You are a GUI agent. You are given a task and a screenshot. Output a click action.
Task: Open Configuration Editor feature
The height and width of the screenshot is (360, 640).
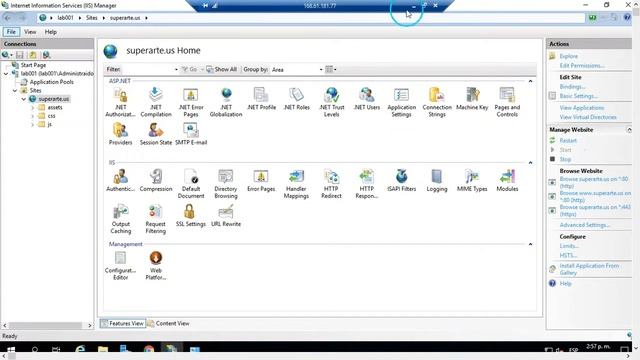(x=120, y=265)
